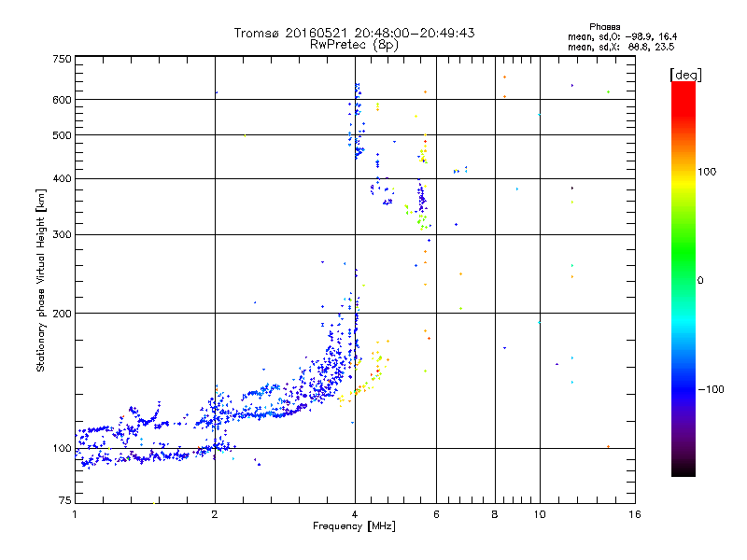Click the y-axis tick label '300'
Screen dimensions: 747x560
62,234
